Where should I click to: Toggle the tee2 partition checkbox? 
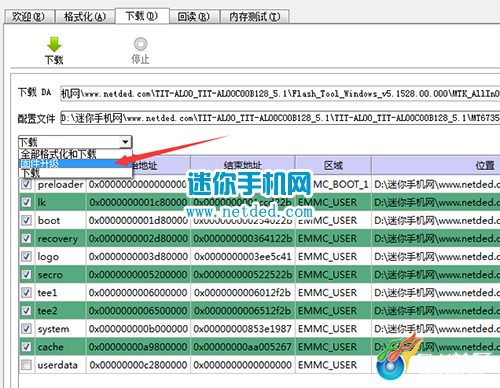pos(26,310)
